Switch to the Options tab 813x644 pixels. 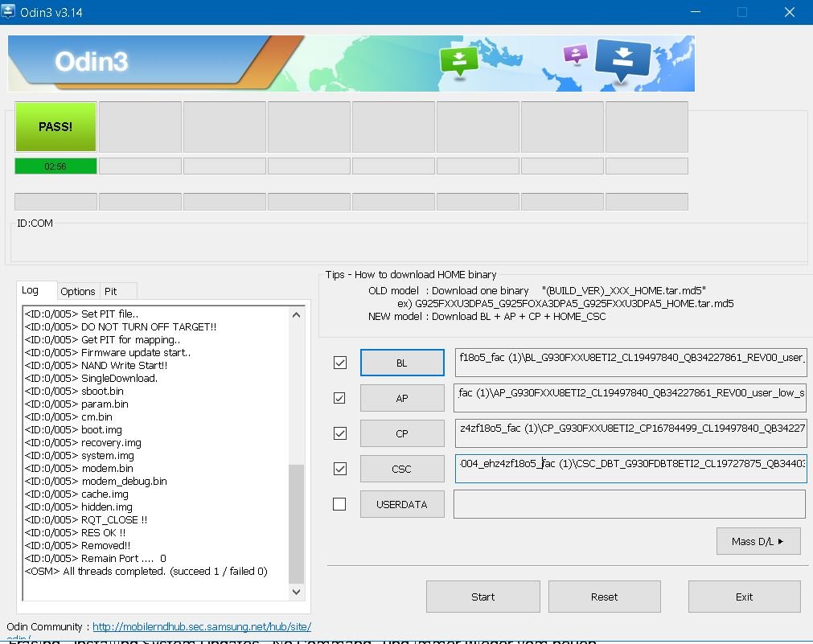78,291
